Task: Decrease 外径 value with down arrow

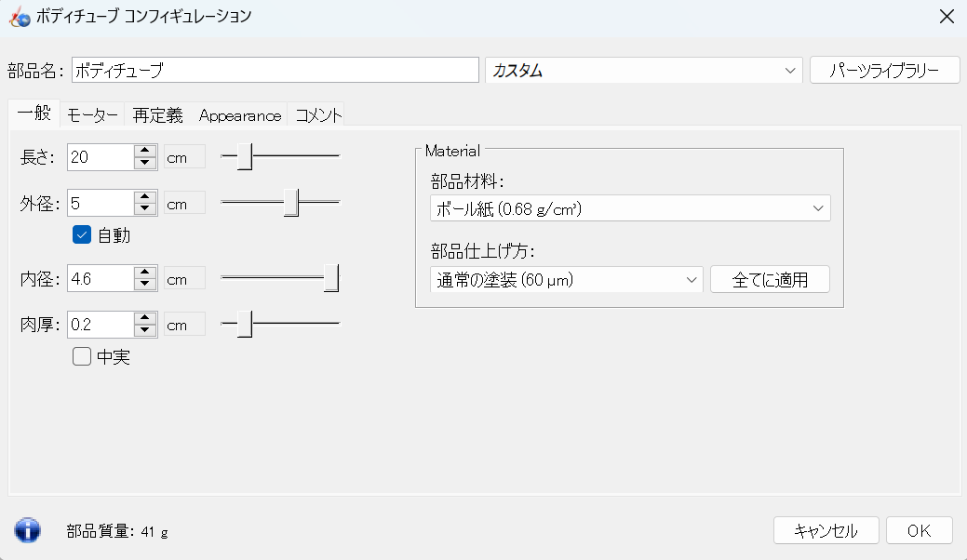Action: pos(143,209)
